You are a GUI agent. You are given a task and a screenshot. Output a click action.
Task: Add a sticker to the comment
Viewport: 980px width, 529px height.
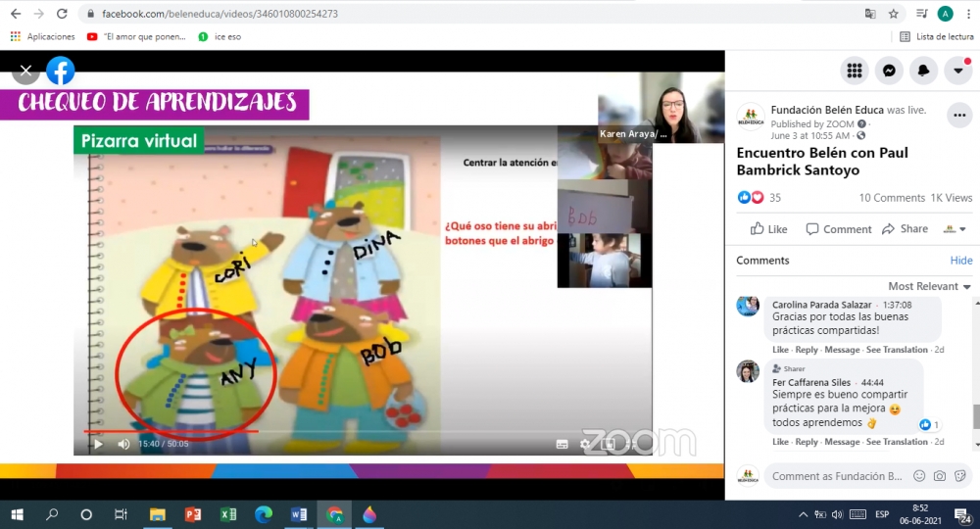coord(960,476)
